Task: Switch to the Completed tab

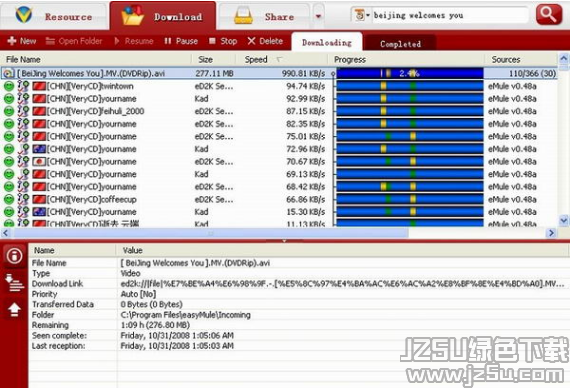Action: 400,44
